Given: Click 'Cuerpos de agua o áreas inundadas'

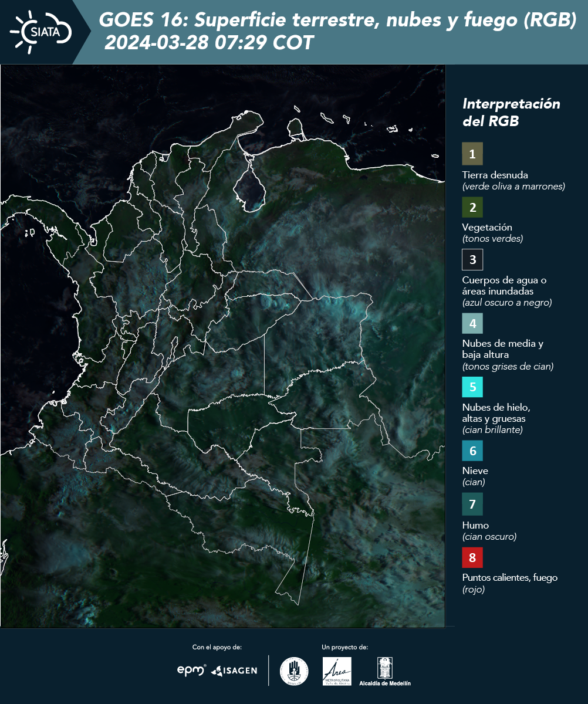Looking at the screenshot, I should coord(504,286).
